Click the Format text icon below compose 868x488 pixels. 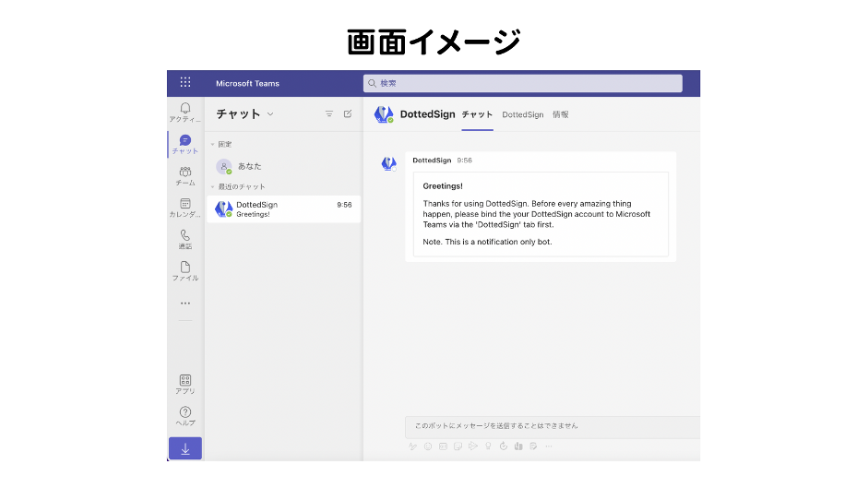click(x=412, y=446)
